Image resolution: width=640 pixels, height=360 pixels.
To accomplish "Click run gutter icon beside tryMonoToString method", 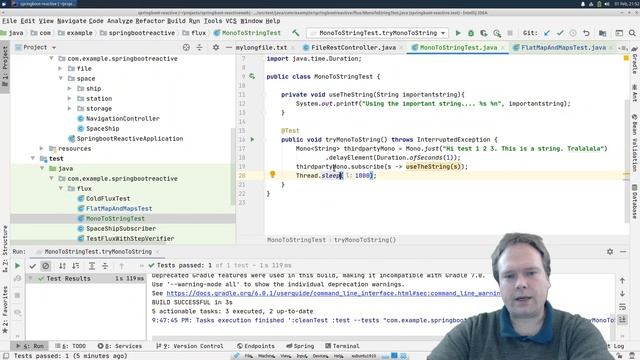I will (x=252, y=140).
